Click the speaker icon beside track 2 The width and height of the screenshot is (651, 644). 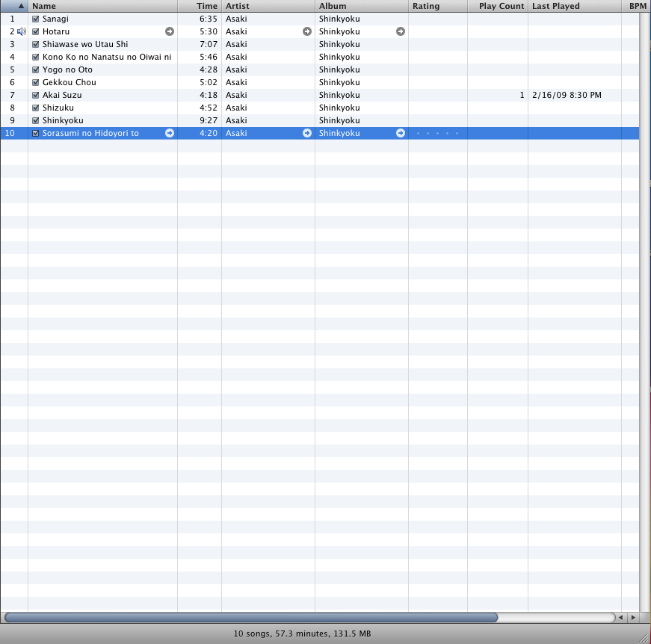pos(22,31)
